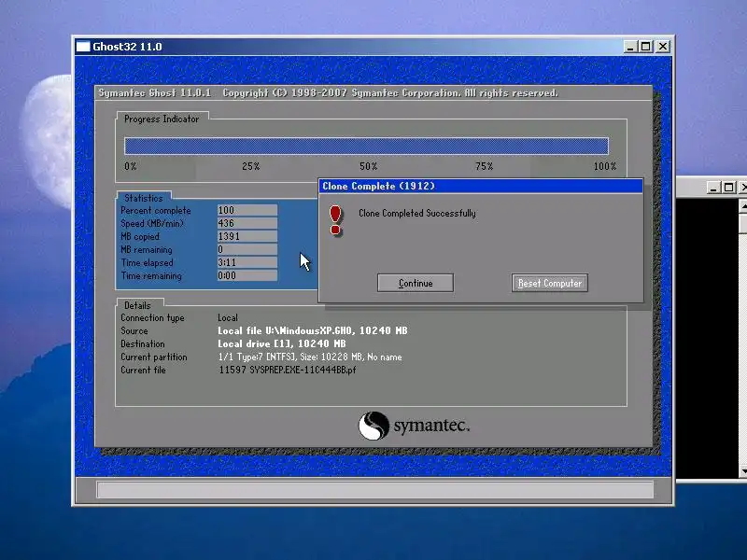Click the 'Source' label in Details
Image resolution: width=747 pixels, height=560 pixels.
point(134,330)
